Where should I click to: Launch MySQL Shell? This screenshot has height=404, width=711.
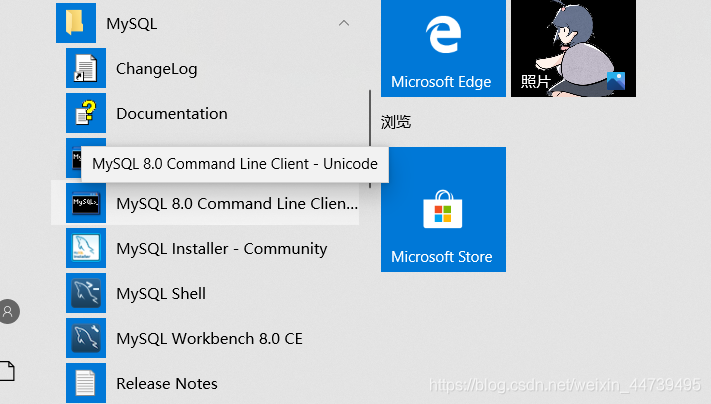(161, 294)
